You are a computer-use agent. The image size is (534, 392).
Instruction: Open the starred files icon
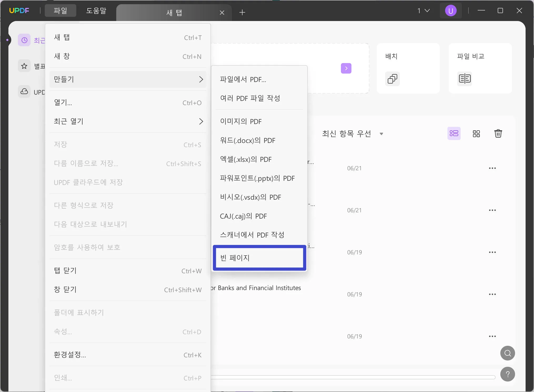(24, 66)
